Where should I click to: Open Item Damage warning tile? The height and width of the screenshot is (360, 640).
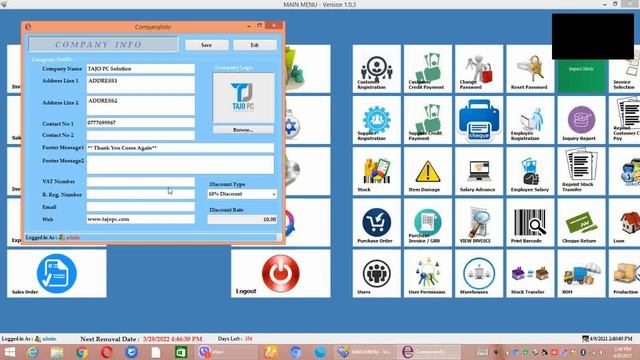[427, 171]
